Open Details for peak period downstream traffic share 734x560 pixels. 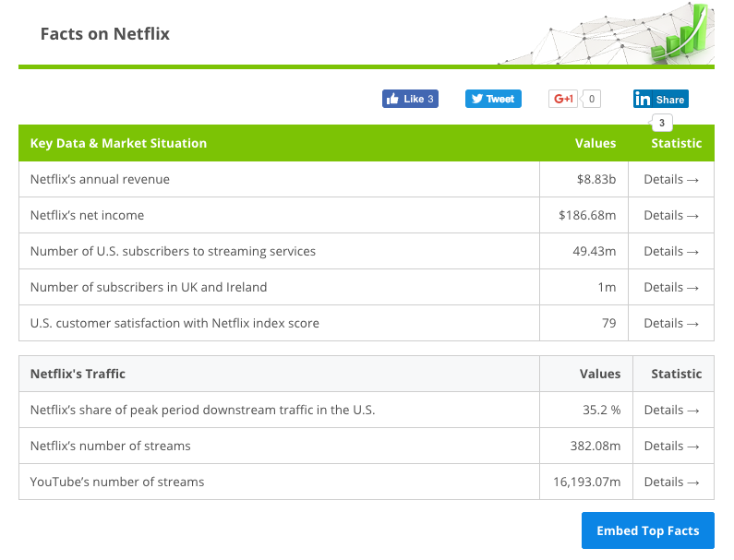pos(672,410)
